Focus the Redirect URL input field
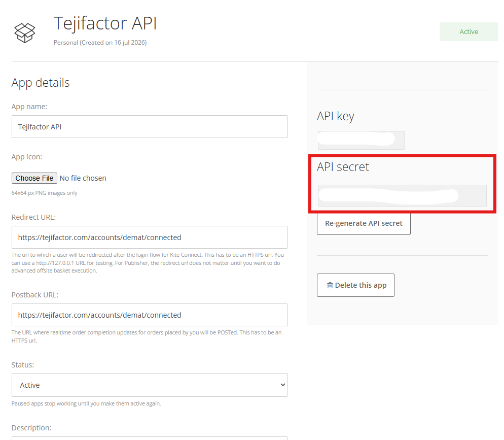The image size is (504, 440). pyautogui.click(x=150, y=238)
